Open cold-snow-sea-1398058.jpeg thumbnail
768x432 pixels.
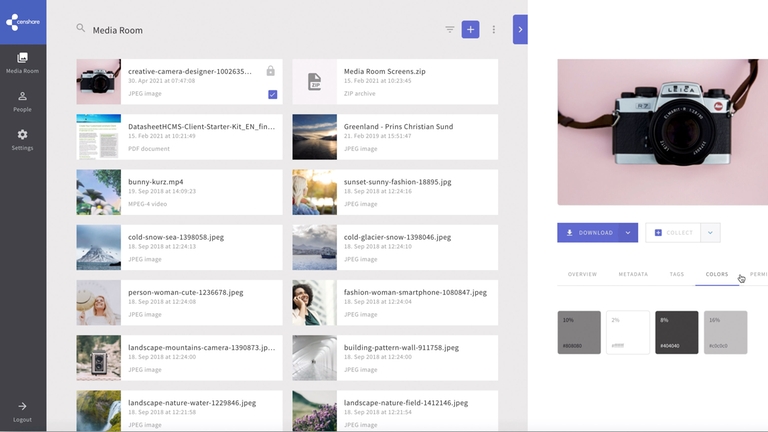[98, 247]
